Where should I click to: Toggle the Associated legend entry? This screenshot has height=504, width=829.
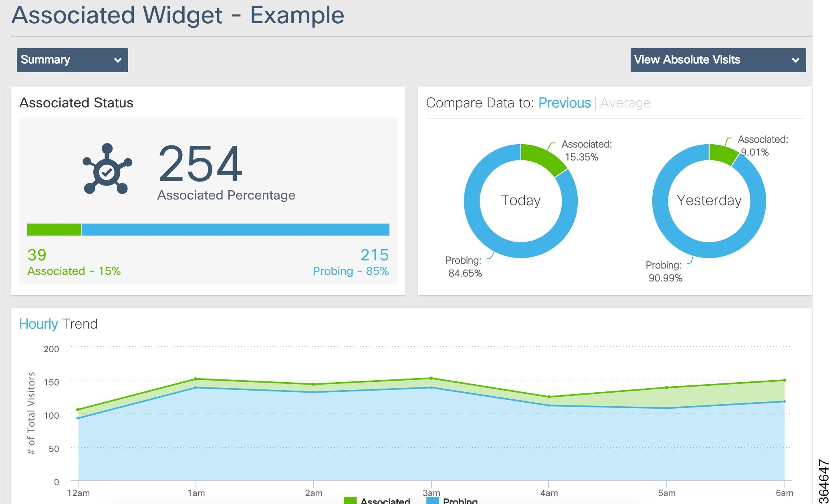click(385, 500)
